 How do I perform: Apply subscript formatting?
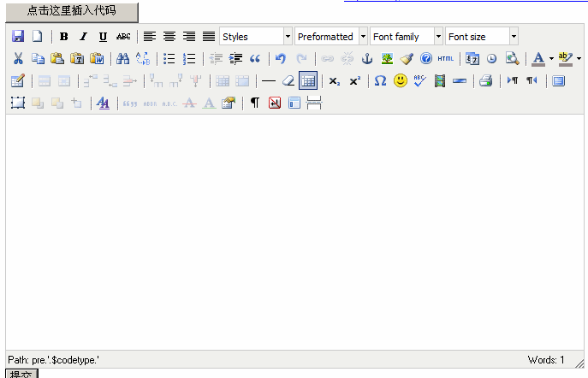pyautogui.click(x=335, y=80)
